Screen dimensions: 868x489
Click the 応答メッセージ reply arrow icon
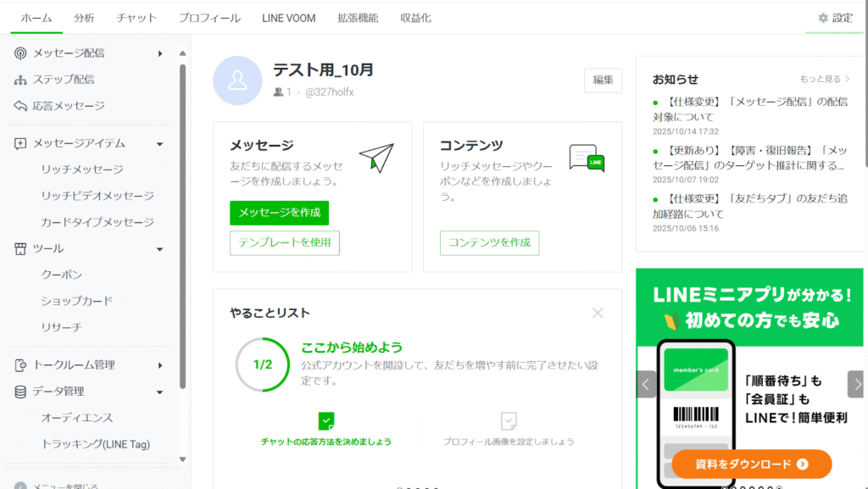[21, 106]
